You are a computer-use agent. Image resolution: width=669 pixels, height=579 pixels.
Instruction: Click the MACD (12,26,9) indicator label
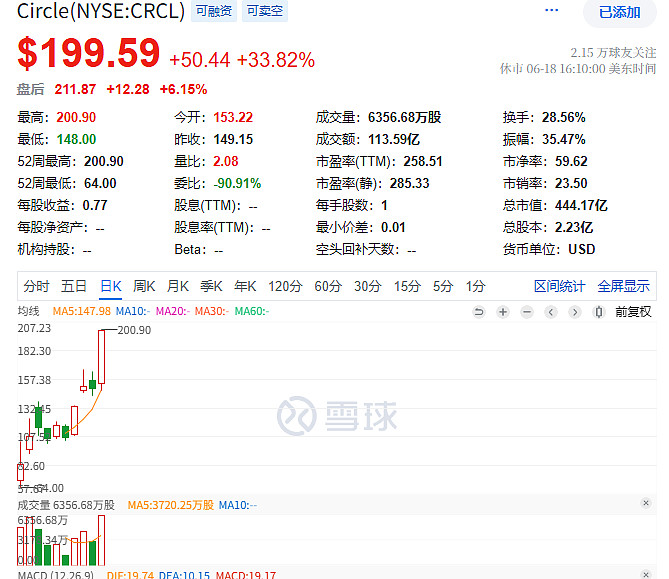pos(55,575)
